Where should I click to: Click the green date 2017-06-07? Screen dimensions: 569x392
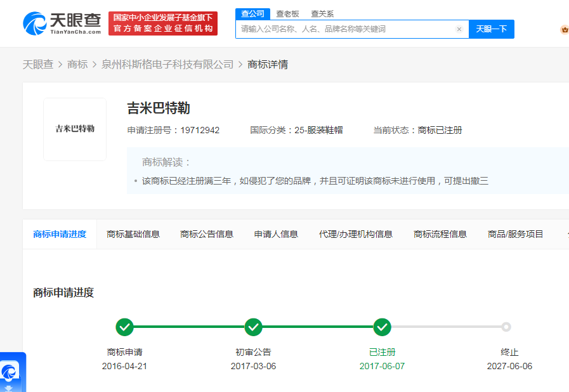click(x=382, y=366)
